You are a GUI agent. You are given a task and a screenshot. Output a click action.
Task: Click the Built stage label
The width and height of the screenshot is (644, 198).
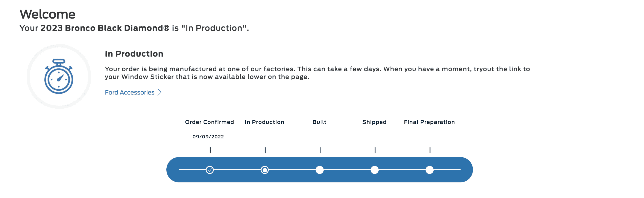[319, 122]
